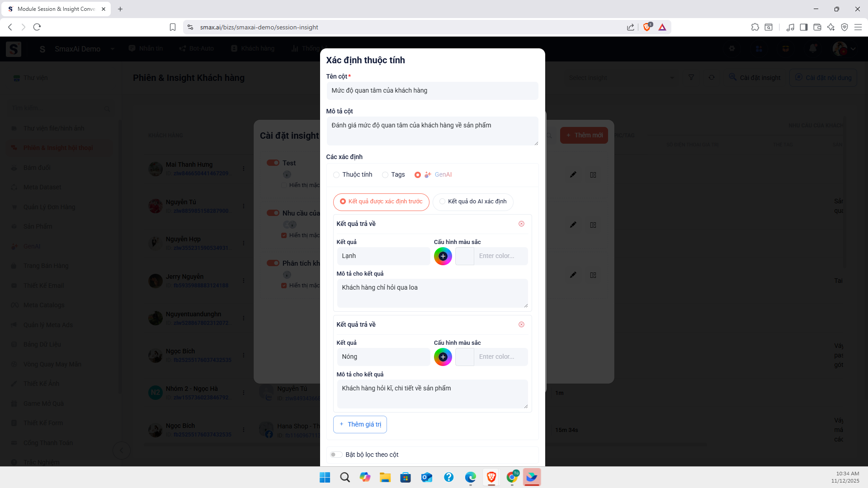Open File Explorer from taskbar

coord(385,477)
